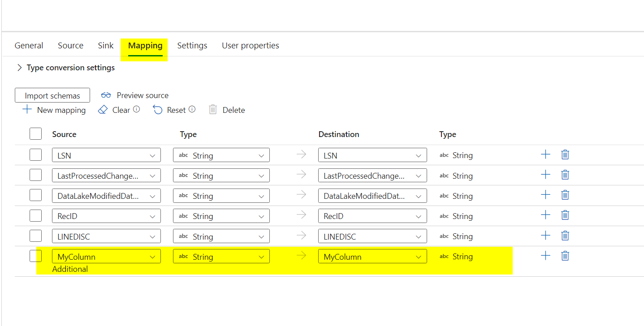The height and width of the screenshot is (326, 644).
Task: Click the LastProcessedChange Source field
Action: (106, 175)
